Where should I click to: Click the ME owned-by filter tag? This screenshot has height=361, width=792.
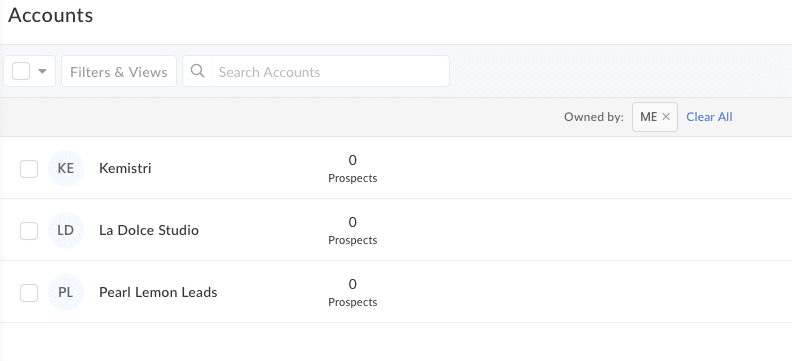(x=649, y=117)
